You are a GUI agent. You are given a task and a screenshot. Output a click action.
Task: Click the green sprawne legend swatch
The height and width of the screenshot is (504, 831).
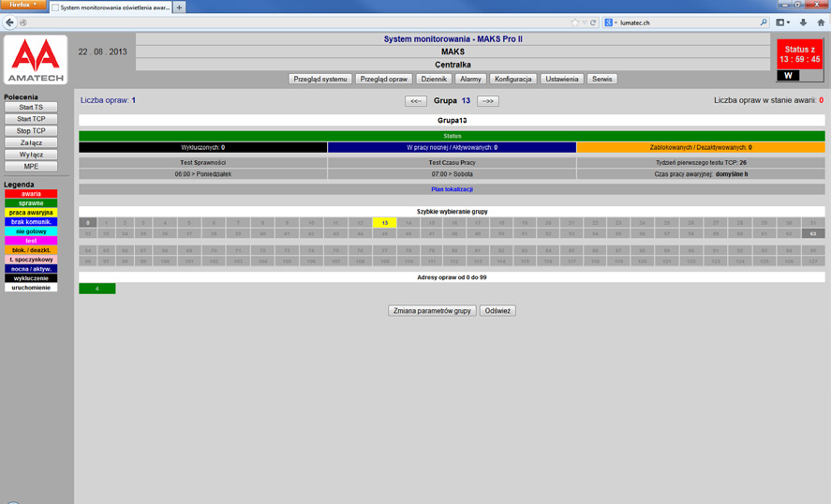(x=31, y=203)
